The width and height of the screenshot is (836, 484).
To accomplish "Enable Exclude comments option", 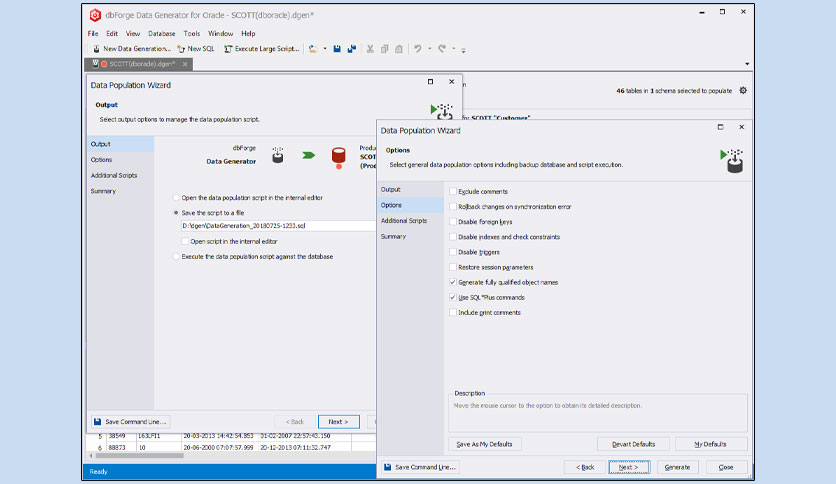I will pos(453,191).
